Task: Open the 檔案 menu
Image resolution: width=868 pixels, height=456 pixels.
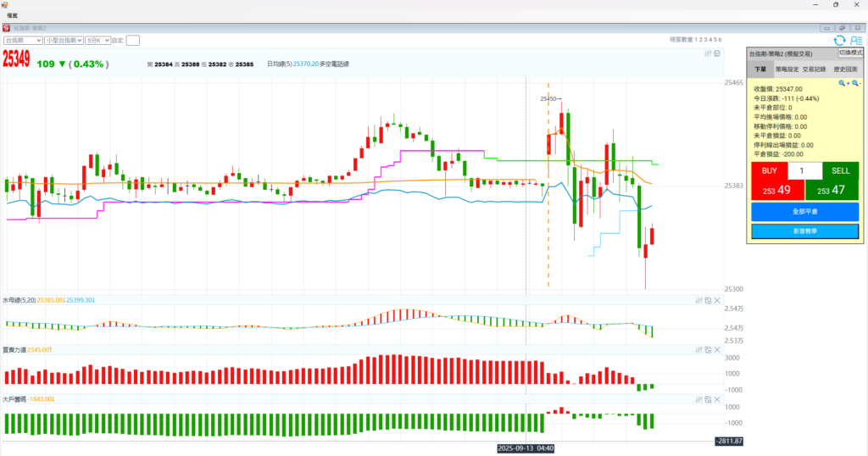Action: [x=13, y=16]
